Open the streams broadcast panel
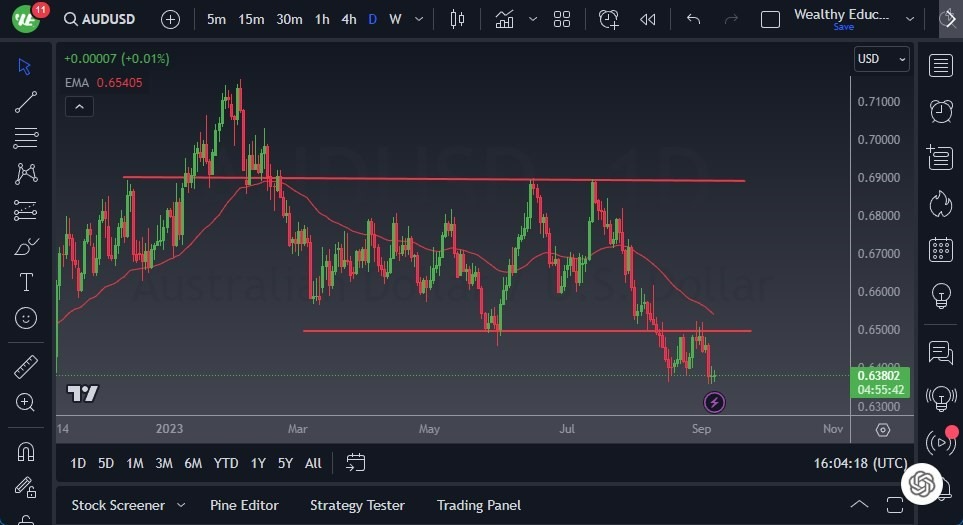The height and width of the screenshot is (525, 963). [940, 442]
